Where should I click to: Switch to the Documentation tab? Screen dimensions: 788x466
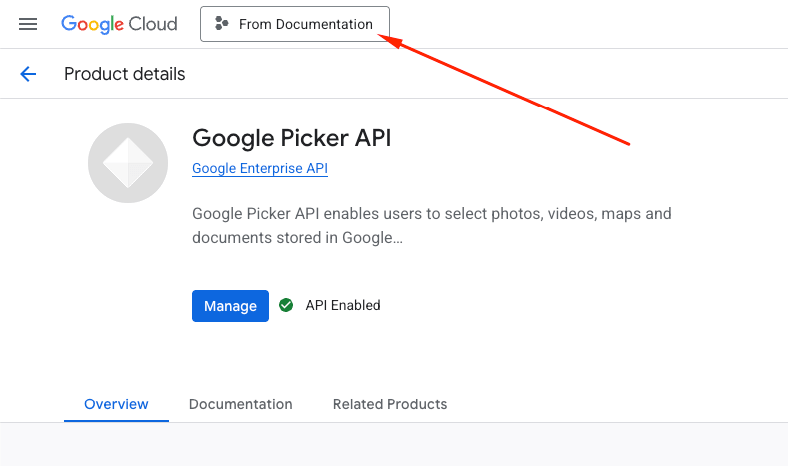[x=240, y=404]
